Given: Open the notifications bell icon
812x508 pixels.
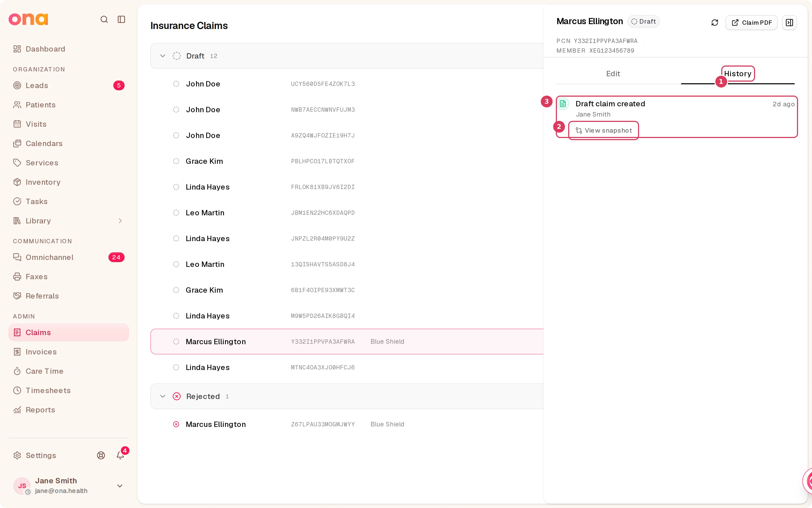Looking at the screenshot, I should 120,455.
